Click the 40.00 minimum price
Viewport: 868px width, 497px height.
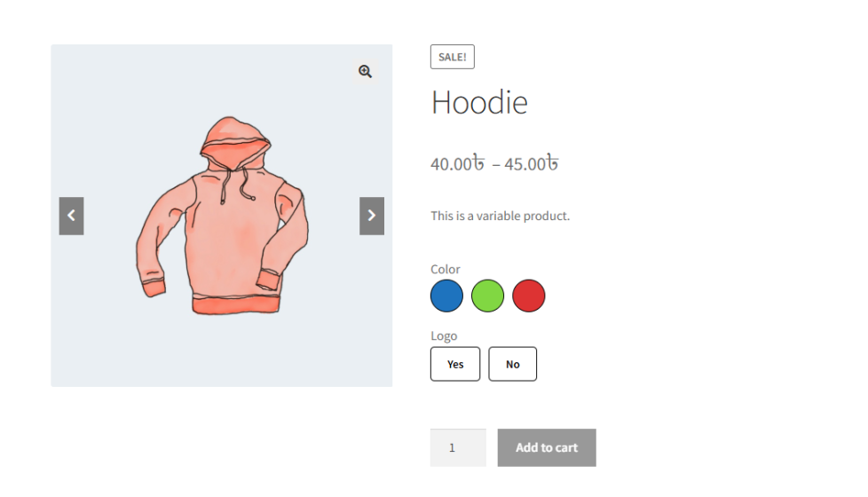tap(458, 164)
